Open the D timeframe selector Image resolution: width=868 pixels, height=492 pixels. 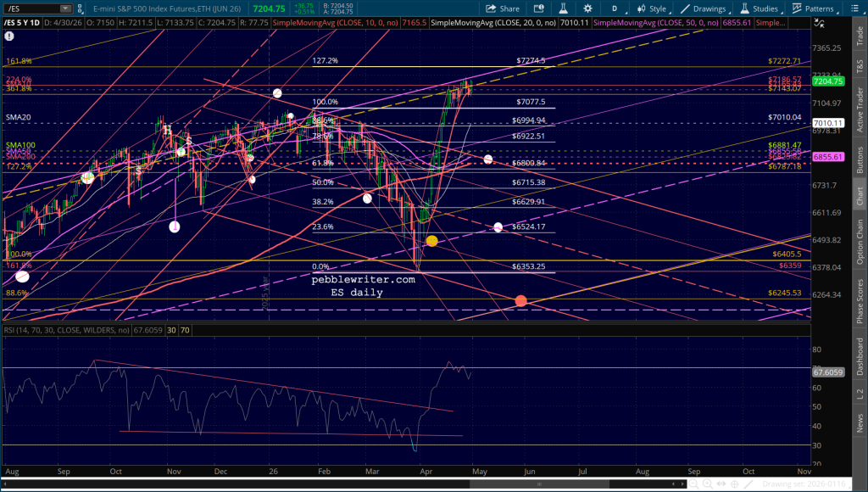(616, 8)
